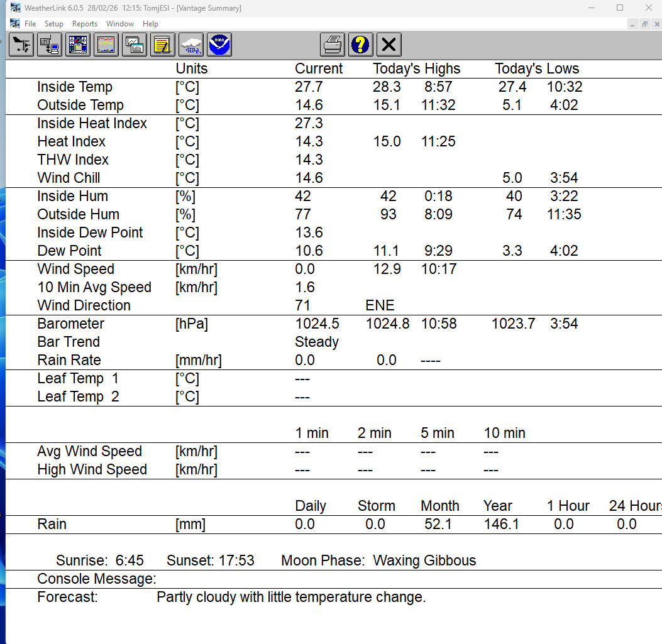
Task: Open the plot graph toolbar icon
Action: (135, 45)
